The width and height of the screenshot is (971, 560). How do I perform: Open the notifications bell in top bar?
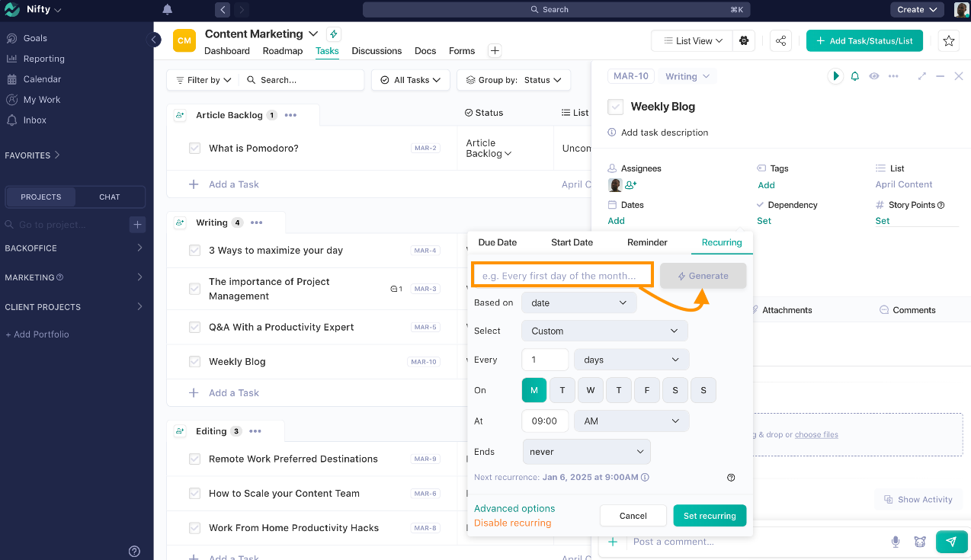(x=167, y=10)
